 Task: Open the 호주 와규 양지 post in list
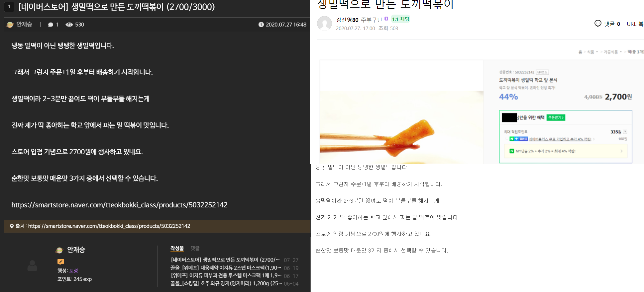[226, 283]
